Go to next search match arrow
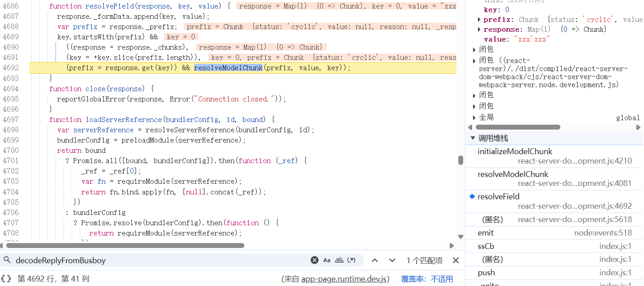This screenshot has height=286, width=644. tap(392, 260)
